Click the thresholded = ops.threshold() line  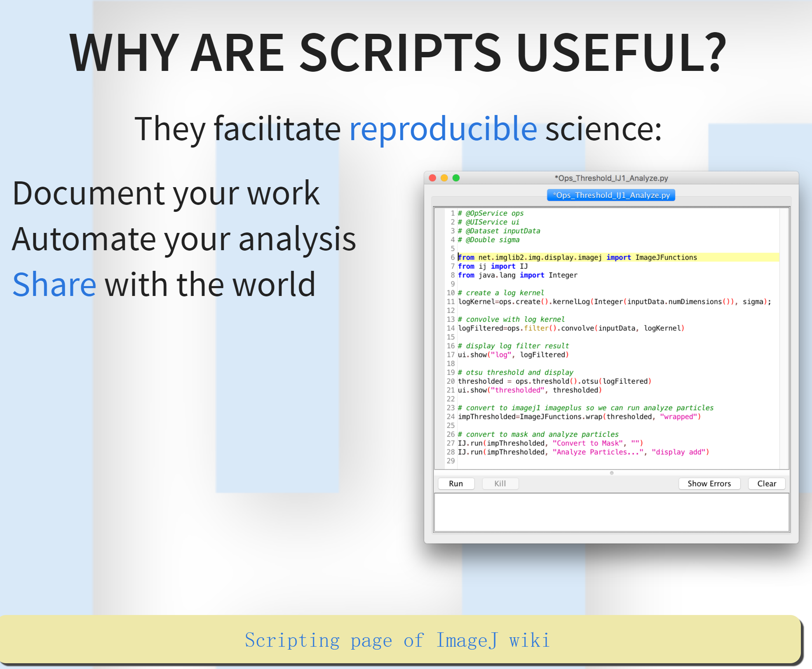554,381
